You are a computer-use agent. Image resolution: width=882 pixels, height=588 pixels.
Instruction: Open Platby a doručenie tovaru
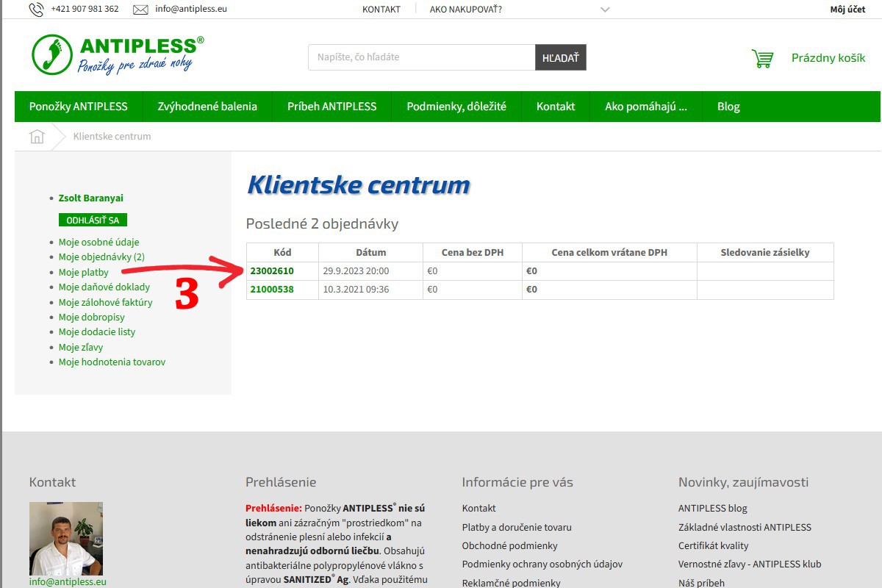pyautogui.click(x=517, y=527)
